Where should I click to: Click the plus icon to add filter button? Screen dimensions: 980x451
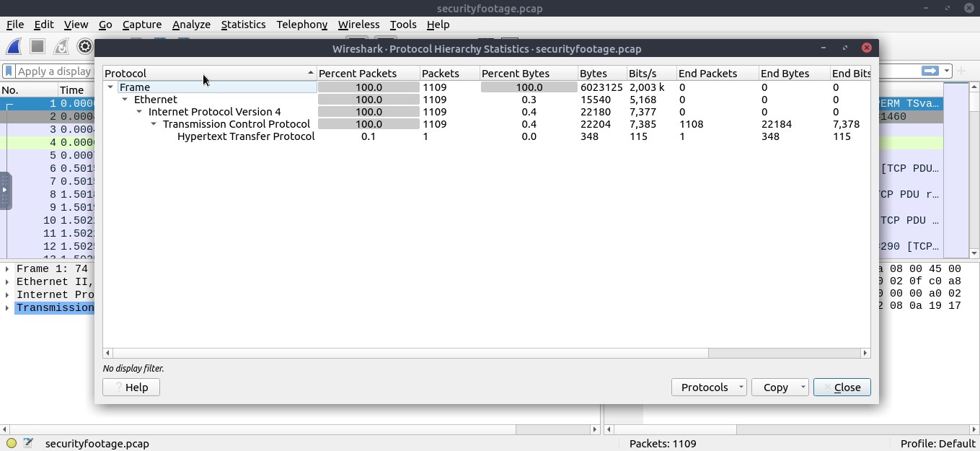pyautogui.click(x=961, y=71)
